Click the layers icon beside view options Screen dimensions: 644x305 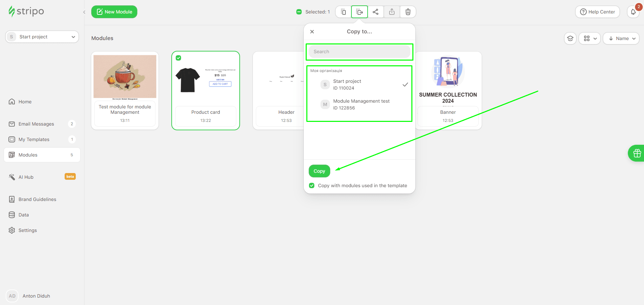click(x=570, y=38)
